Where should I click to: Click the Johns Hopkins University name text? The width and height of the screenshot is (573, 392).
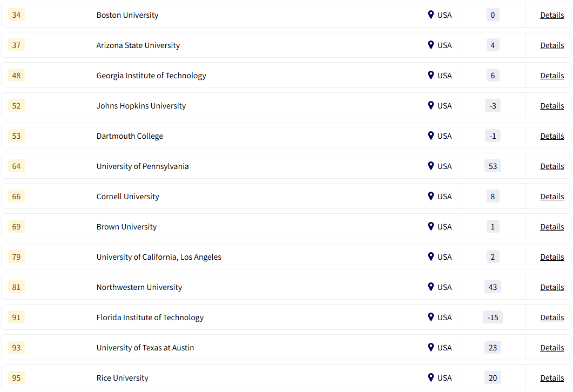click(141, 106)
